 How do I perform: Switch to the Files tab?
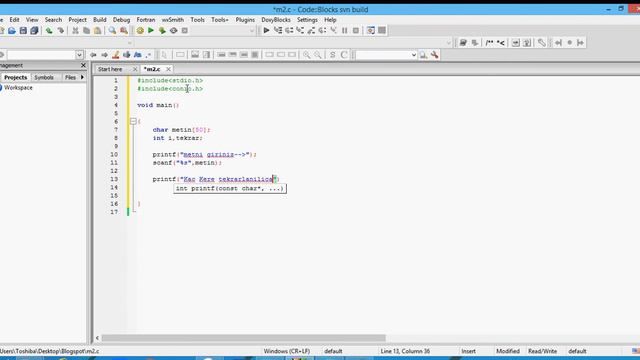pos(70,78)
